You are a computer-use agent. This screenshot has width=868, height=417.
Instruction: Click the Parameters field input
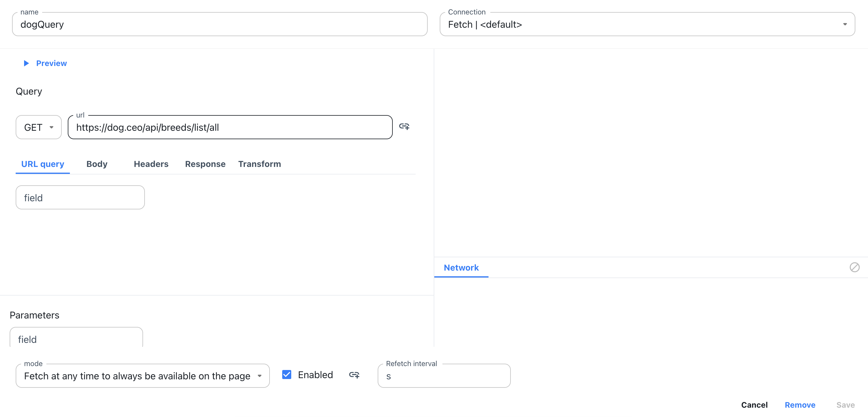click(x=76, y=338)
